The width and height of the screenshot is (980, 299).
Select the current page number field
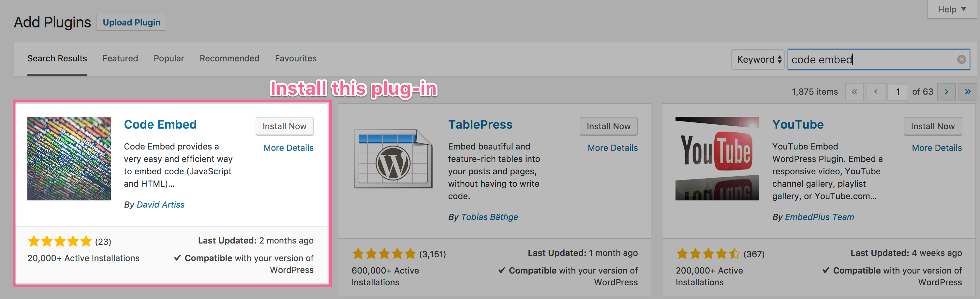(898, 92)
